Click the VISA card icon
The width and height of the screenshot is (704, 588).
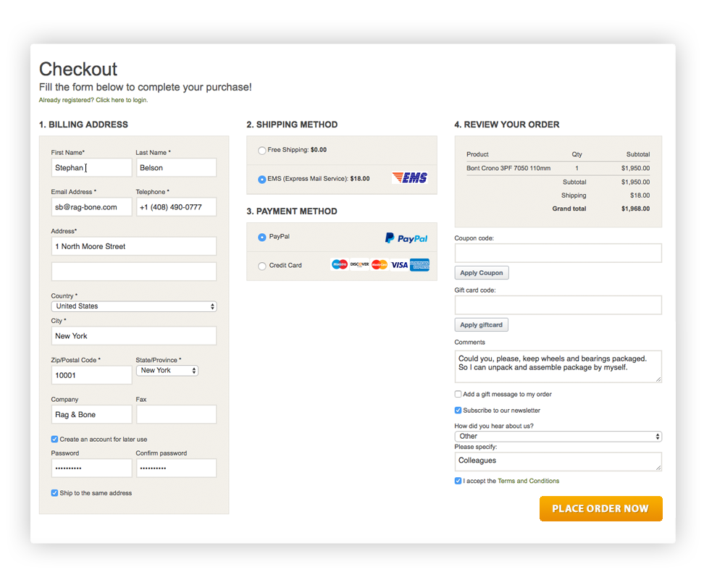point(399,265)
